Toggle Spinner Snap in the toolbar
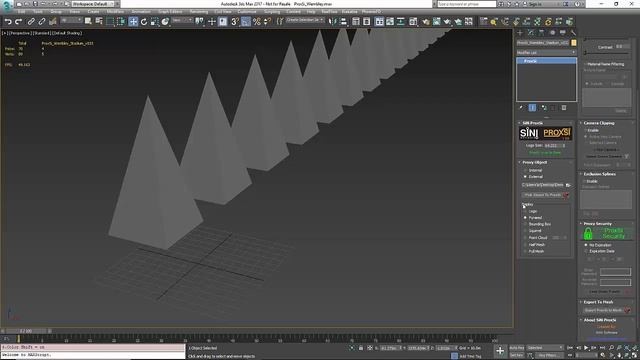 click(x=267, y=21)
